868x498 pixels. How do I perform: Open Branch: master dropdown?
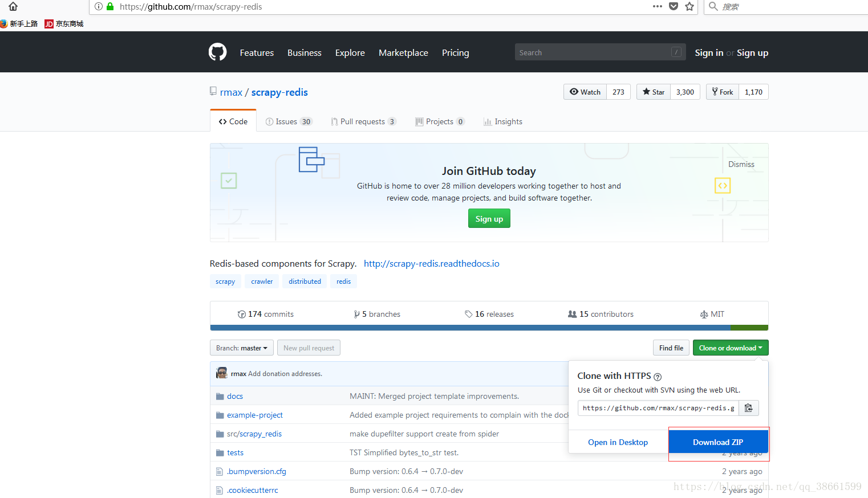pyautogui.click(x=242, y=348)
